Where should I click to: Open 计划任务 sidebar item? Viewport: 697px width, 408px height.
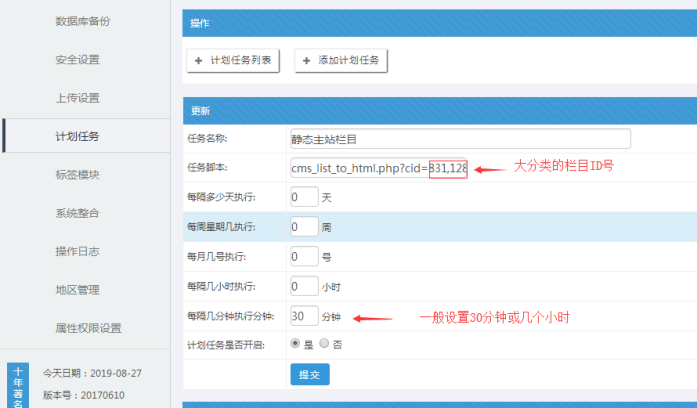[77, 136]
